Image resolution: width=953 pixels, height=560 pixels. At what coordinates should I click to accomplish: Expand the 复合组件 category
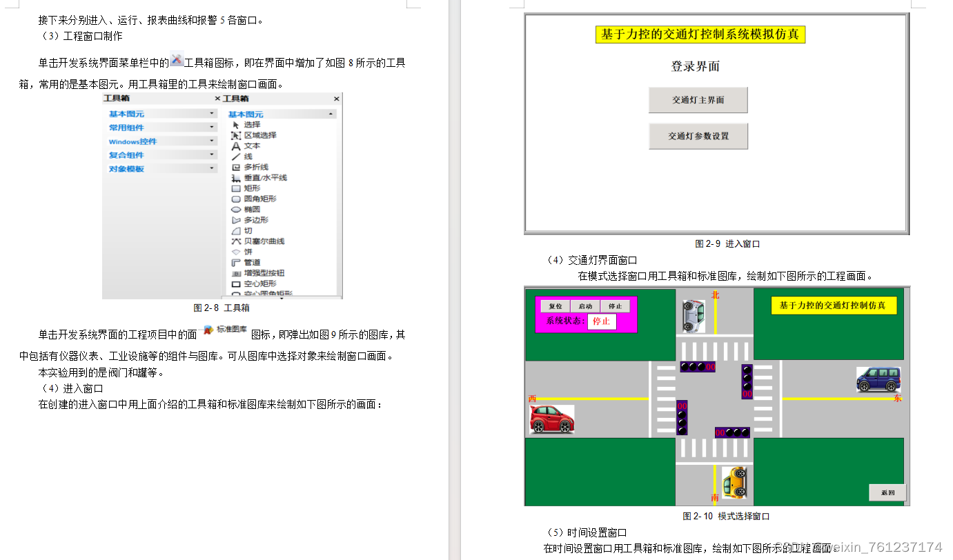tap(162, 155)
